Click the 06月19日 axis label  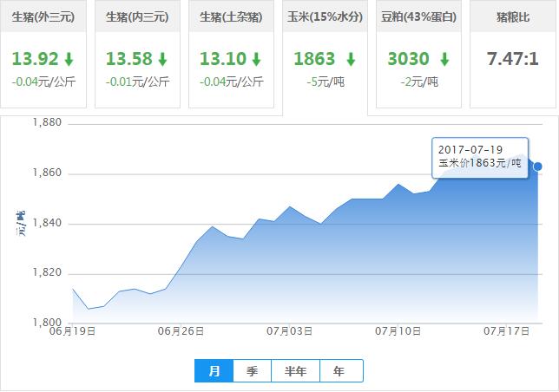tap(72, 331)
